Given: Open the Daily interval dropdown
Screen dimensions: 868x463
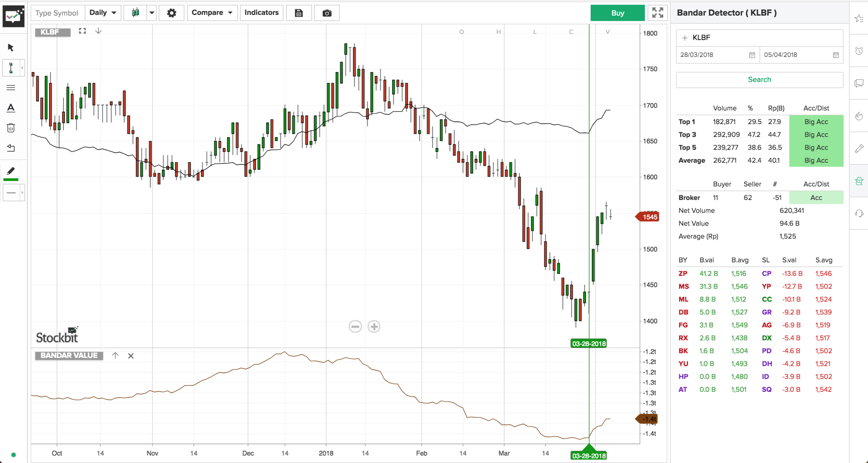Looking at the screenshot, I should coord(103,13).
